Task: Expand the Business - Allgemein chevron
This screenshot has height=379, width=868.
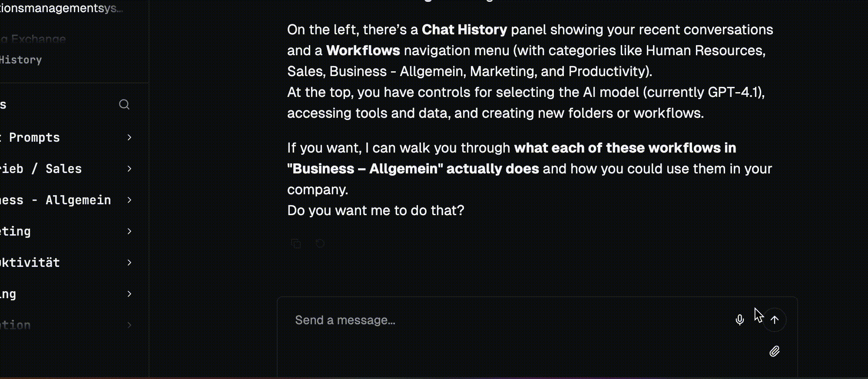Action: [x=129, y=200]
